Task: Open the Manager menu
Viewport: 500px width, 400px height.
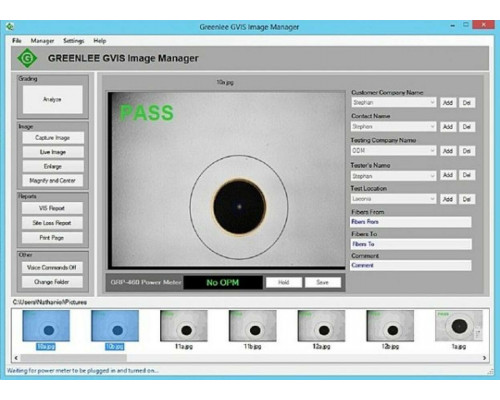Action: point(42,41)
